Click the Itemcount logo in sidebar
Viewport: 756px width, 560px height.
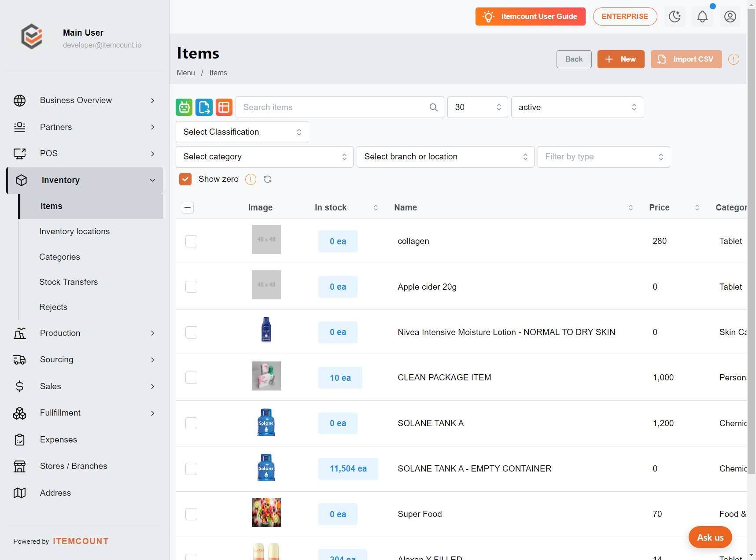coord(32,37)
